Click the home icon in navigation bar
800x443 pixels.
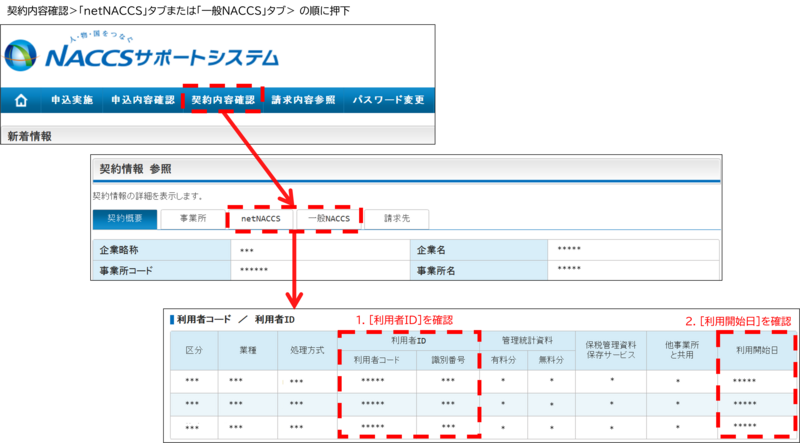18,101
